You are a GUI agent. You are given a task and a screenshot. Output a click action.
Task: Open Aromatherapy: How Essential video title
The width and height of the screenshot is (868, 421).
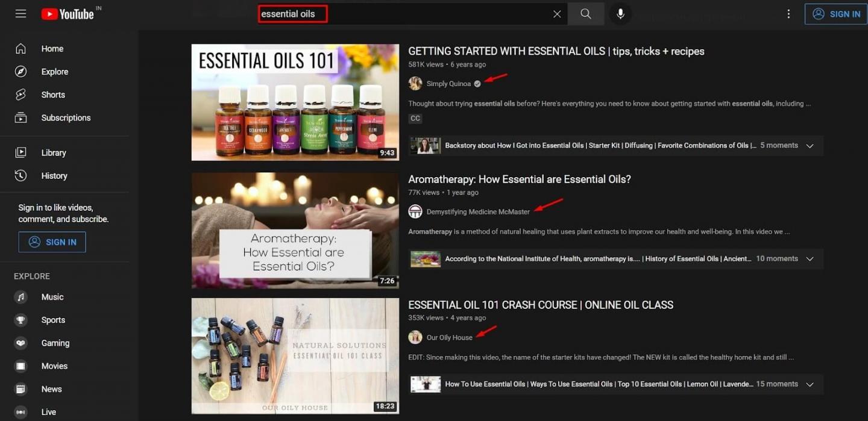519,179
